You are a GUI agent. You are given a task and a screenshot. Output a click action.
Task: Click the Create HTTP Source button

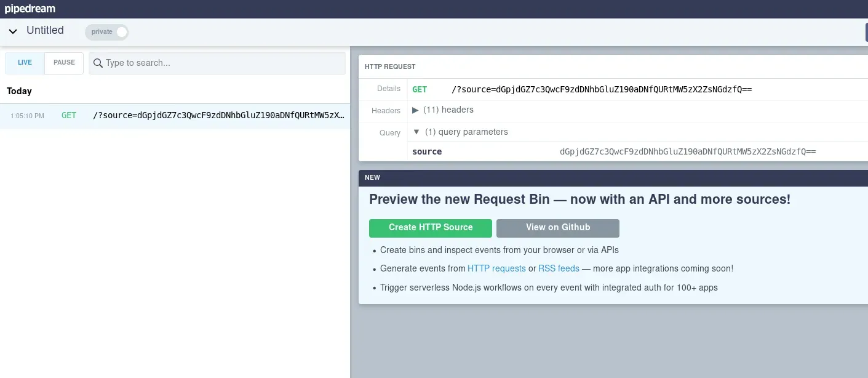coord(431,228)
